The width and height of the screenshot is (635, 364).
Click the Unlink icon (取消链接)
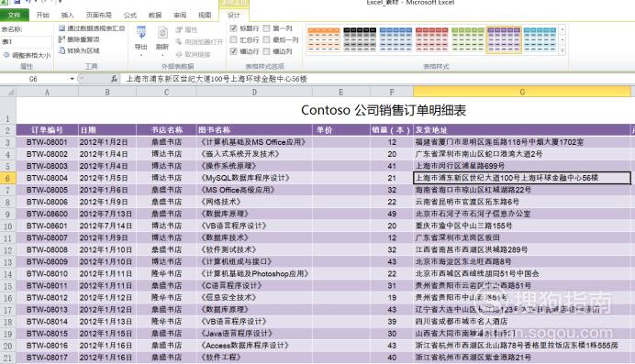click(179, 54)
